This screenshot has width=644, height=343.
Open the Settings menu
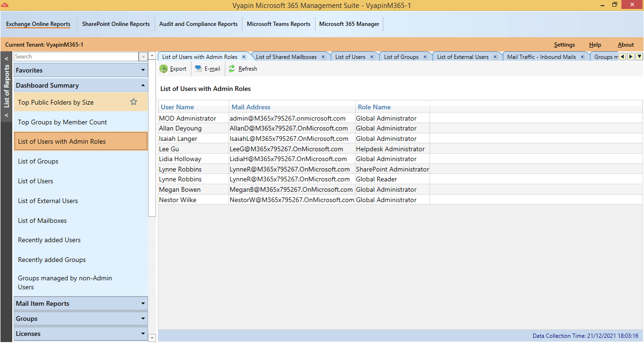pyautogui.click(x=564, y=45)
